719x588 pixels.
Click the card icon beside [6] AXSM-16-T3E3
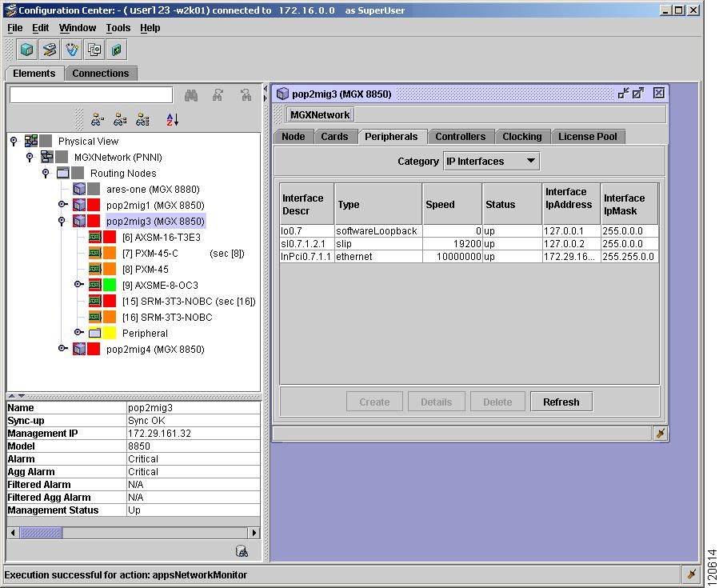[95, 237]
